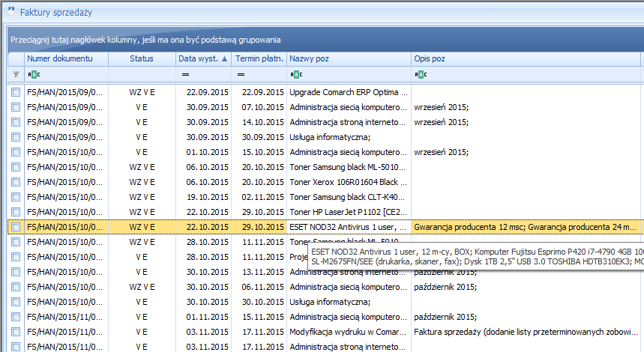Select 'ESET NOD32 Antivirus 1 user' cell

[x=349, y=227]
